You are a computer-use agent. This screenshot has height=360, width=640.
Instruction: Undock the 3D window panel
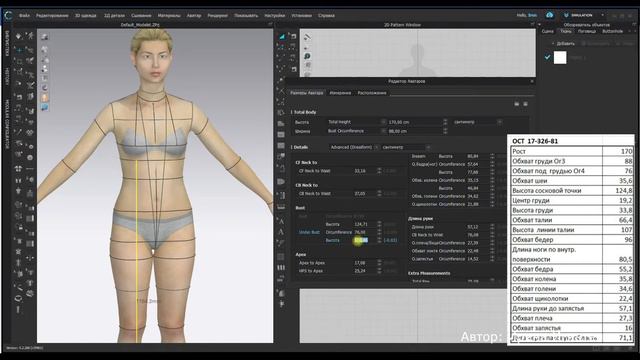tap(270, 24)
